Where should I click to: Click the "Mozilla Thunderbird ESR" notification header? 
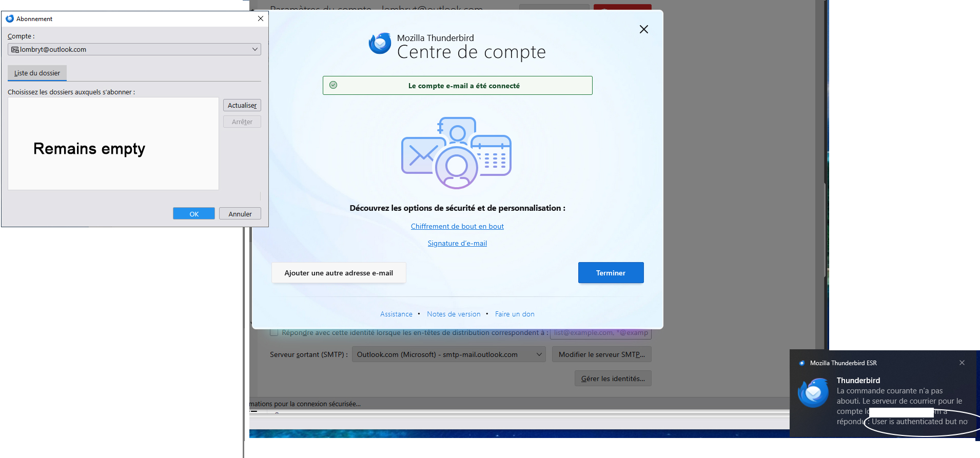(x=843, y=363)
